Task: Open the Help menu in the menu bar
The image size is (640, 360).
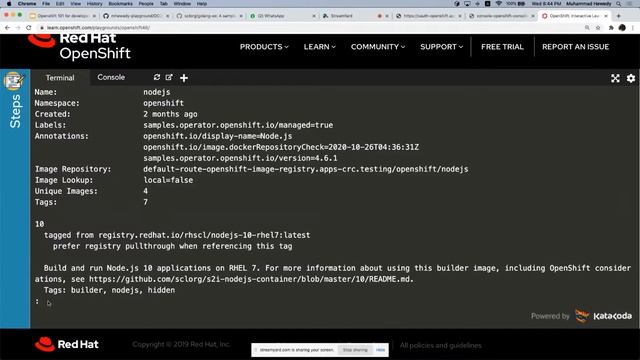Action: [x=202, y=4]
